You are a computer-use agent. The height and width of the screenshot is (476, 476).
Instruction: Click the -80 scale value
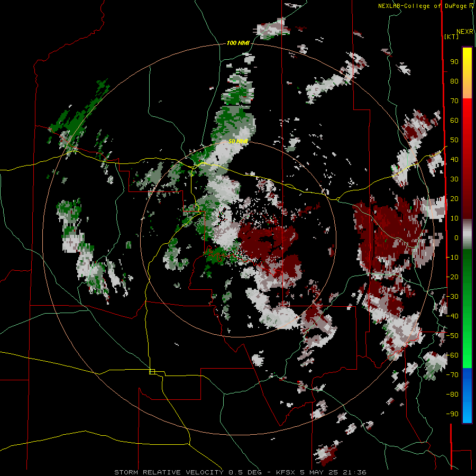[x=452, y=395]
